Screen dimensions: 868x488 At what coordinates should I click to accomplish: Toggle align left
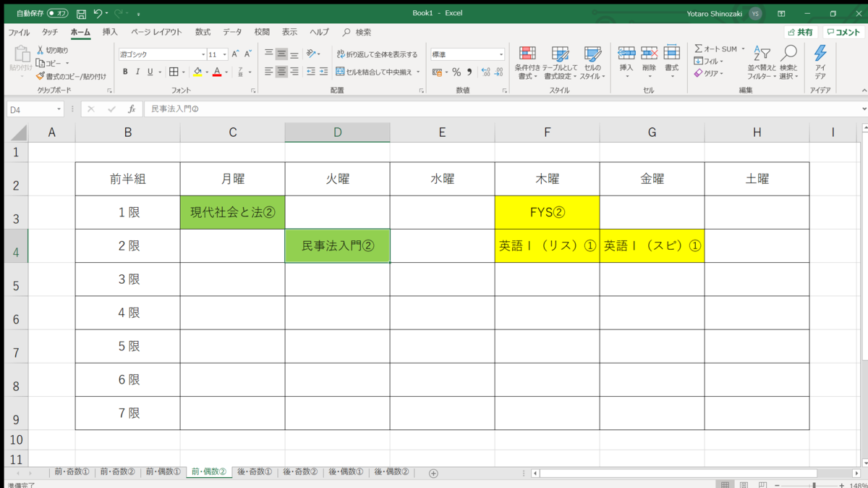(x=269, y=72)
